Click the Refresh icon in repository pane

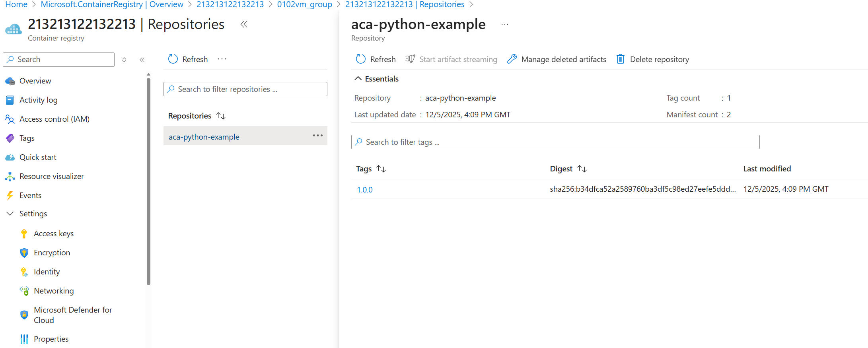click(x=360, y=59)
